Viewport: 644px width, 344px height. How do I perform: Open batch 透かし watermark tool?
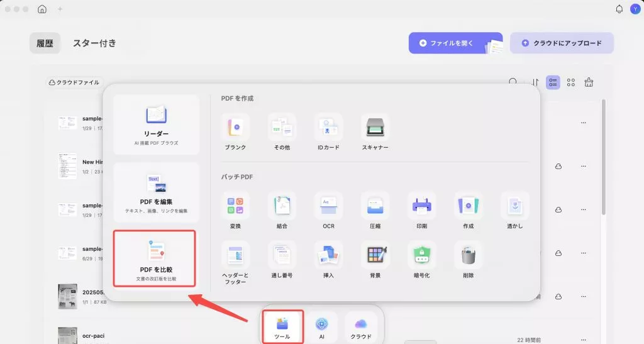[514, 211]
